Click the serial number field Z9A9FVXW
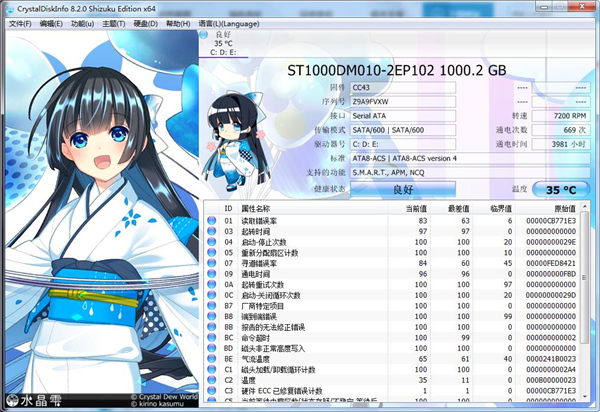 pyautogui.click(x=403, y=102)
